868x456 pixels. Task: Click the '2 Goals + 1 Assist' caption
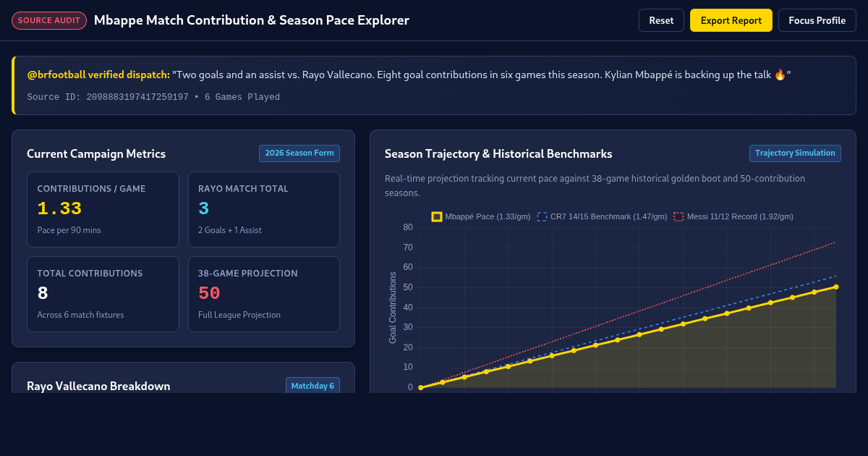tap(230, 230)
